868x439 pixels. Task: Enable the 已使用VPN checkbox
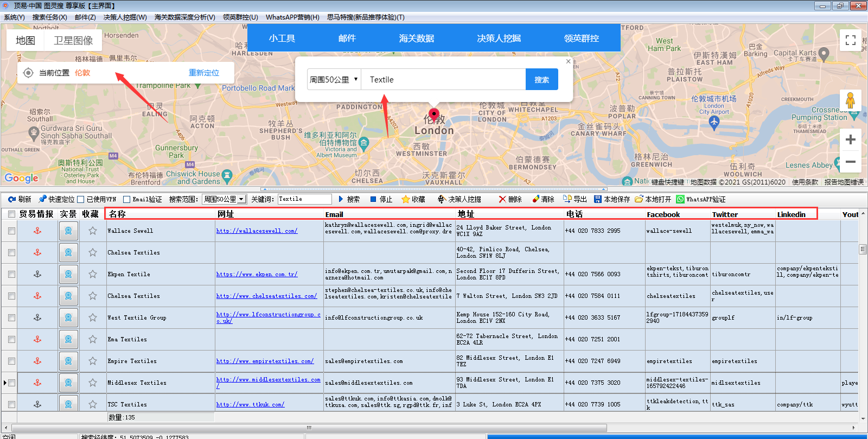(80, 199)
